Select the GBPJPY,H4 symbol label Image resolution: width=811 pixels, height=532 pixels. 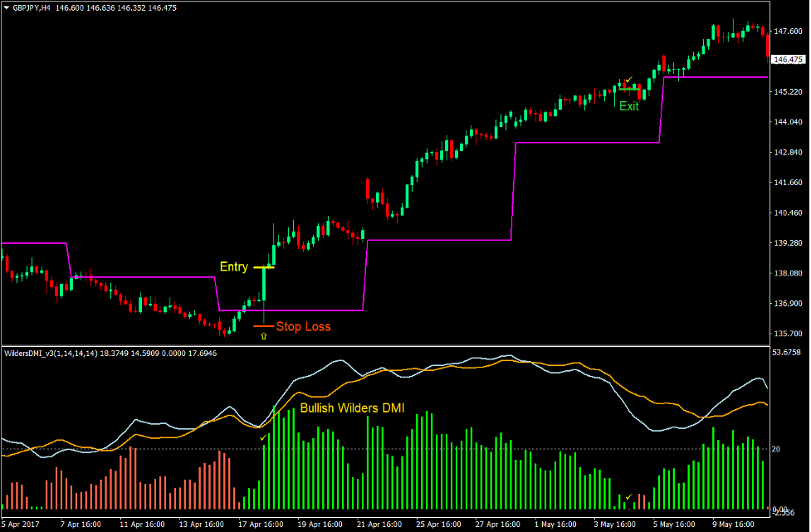coord(33,8)
